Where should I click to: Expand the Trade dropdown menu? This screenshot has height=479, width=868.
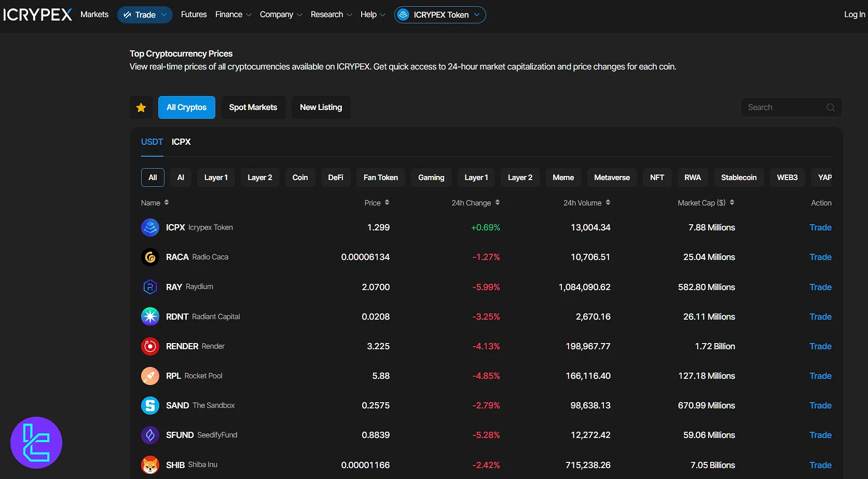coord(145,15)
